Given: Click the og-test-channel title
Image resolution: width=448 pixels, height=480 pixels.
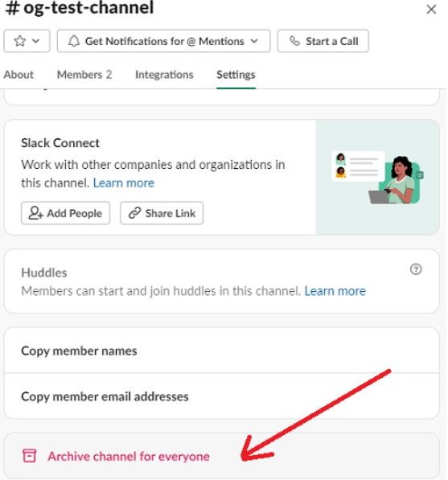Looking at the screenshot, I should click(80, 8).
